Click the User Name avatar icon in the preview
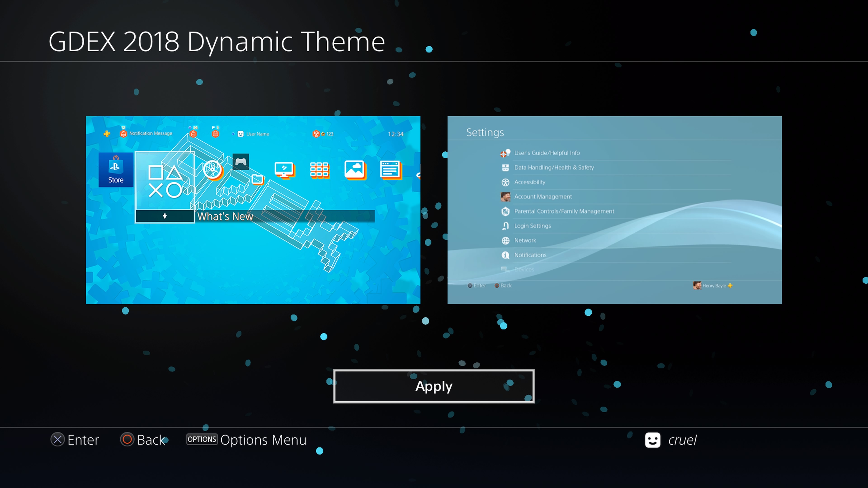The image size is (868, 488). (x=241, y=134)
